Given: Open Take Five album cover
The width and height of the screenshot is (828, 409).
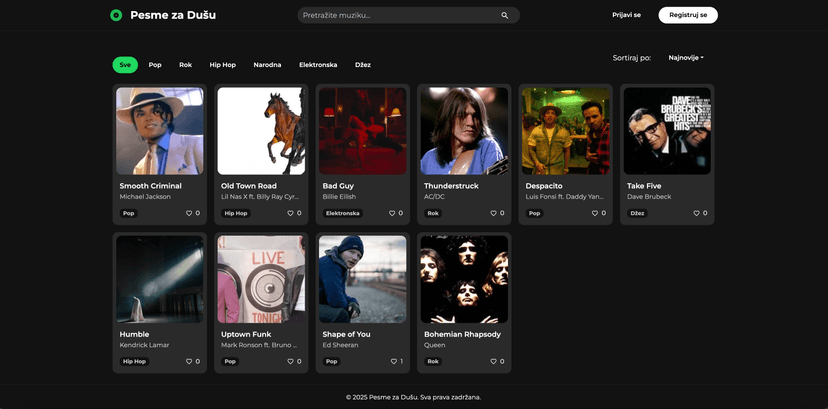Looking at the screenshot, I should (667, 131).
